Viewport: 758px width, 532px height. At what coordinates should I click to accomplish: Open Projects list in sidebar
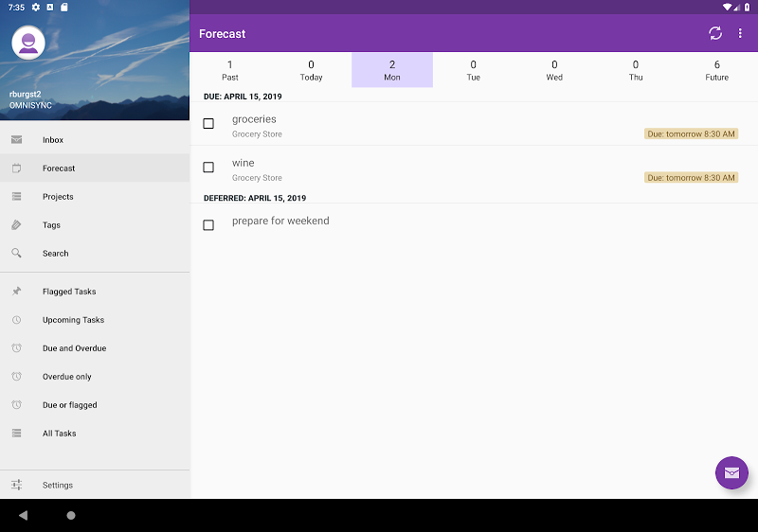click(58, 197)
